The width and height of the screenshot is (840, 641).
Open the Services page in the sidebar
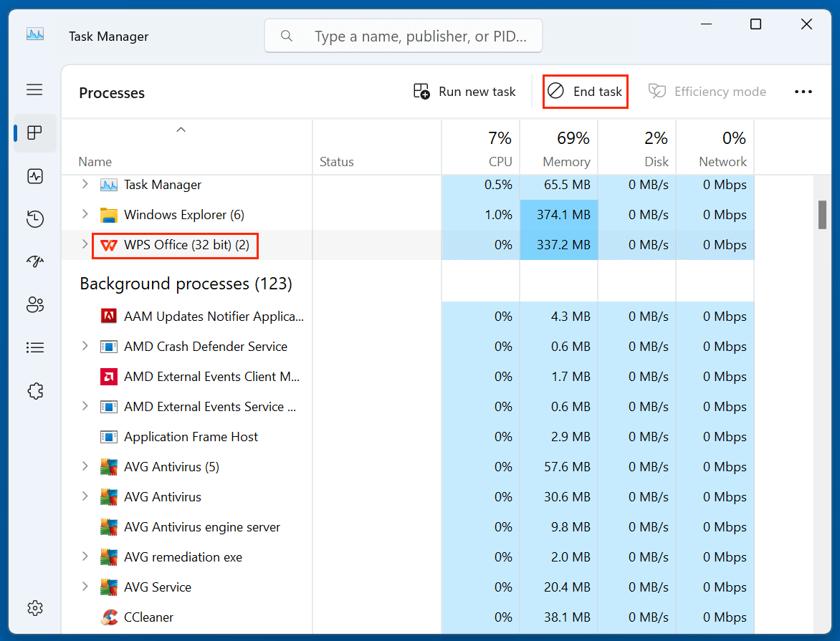tap(34, 390)
